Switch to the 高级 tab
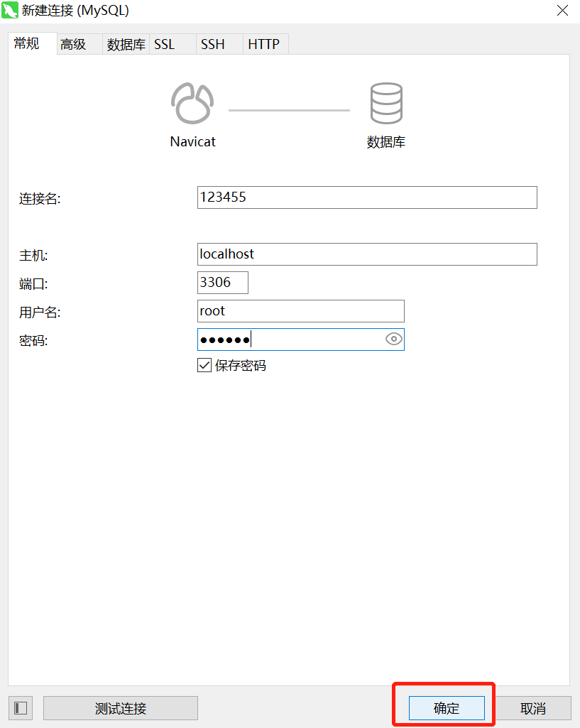The width and height of the screenshot is (580, 728). 73,44
